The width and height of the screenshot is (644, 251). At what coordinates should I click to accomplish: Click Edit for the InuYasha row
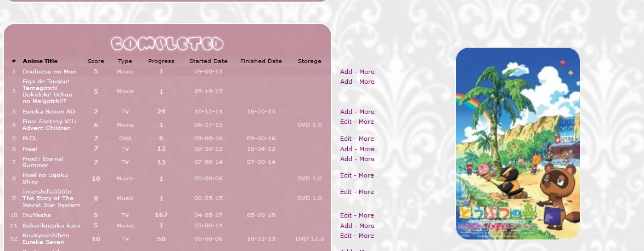346,215
